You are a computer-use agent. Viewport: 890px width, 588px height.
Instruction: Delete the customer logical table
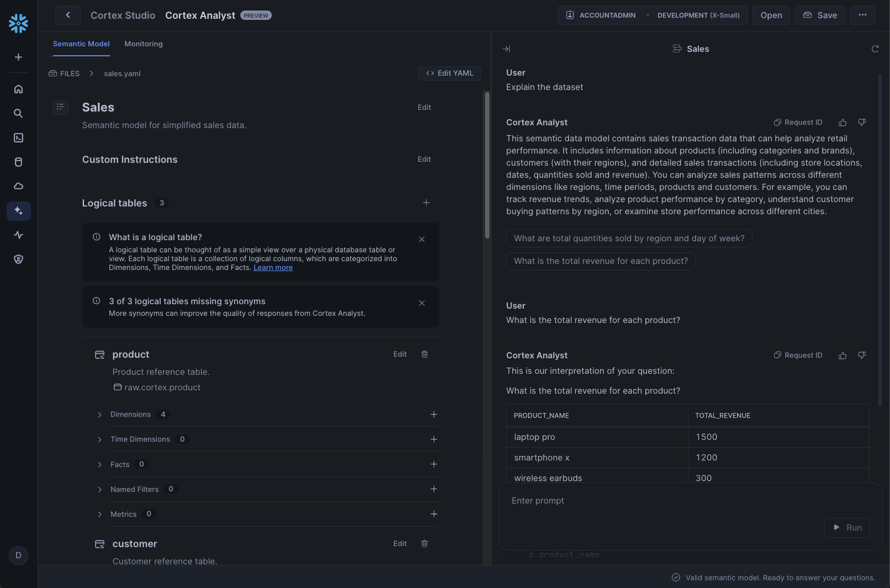pos(424,544)
